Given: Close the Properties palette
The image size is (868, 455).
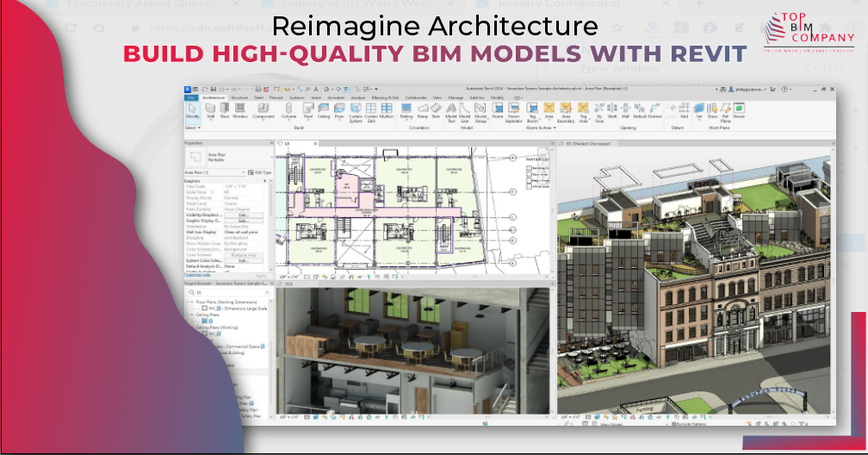Looking at the screenshot, I should click(x=272, y=143).
